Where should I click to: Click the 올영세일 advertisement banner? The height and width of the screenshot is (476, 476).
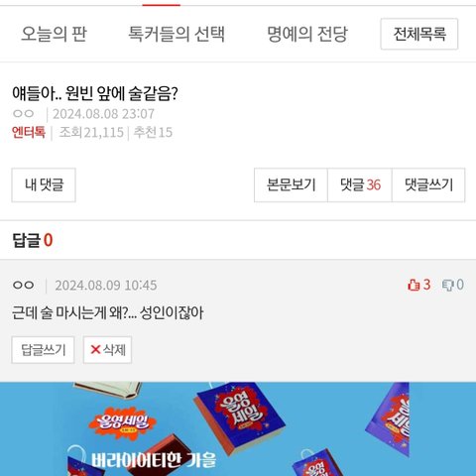pyautogui.click(x=238, y=429)
